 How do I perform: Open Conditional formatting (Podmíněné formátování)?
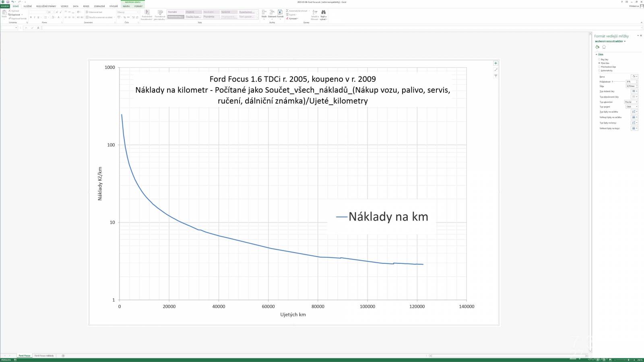tap(147, 15)
